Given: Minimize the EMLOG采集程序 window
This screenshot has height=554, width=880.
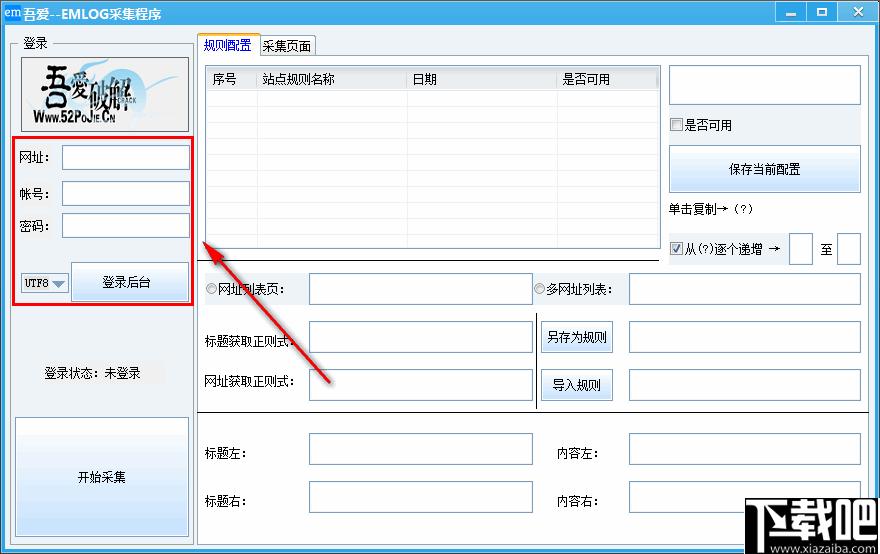Looking at the screenshot, I should click(791, 12).
